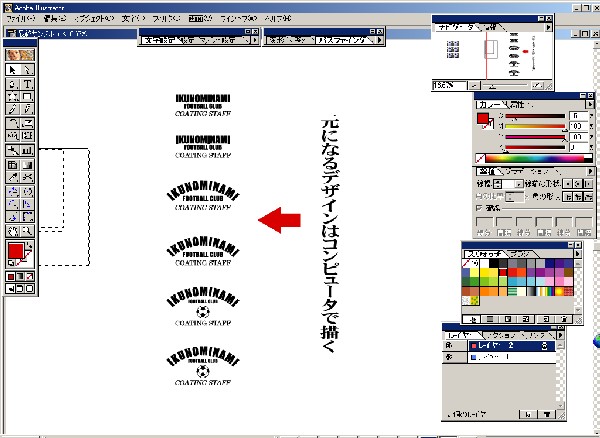Select the Zoom magnifier tool

point(27,231)
